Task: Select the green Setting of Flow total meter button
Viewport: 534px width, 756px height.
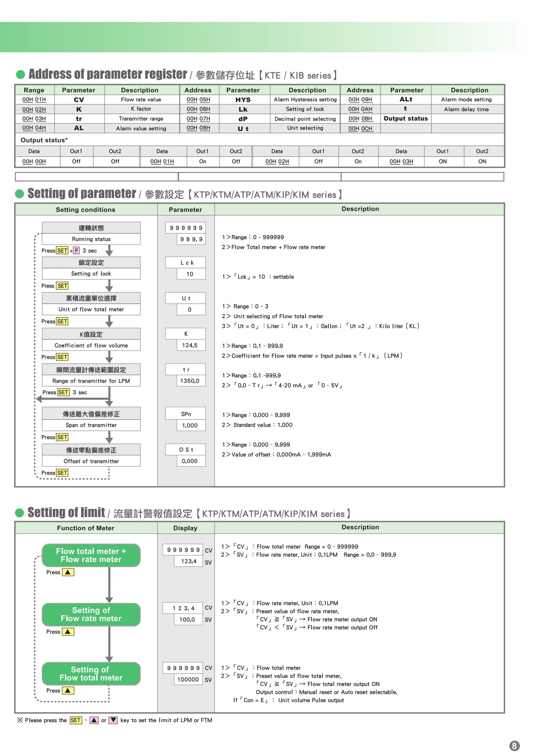Action: tap(91, 673)
